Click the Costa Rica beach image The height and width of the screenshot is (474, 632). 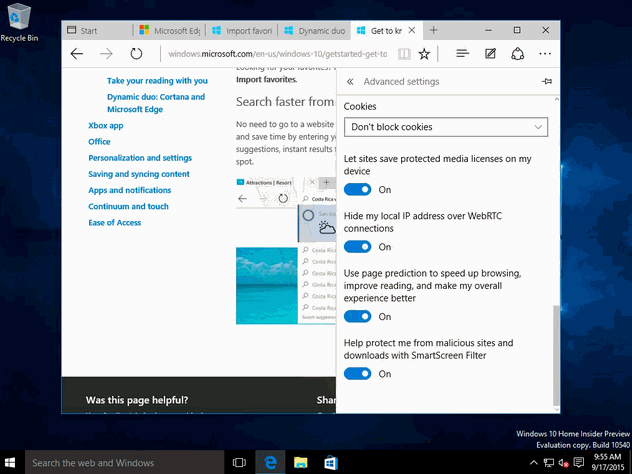click(x=266, y=285)
